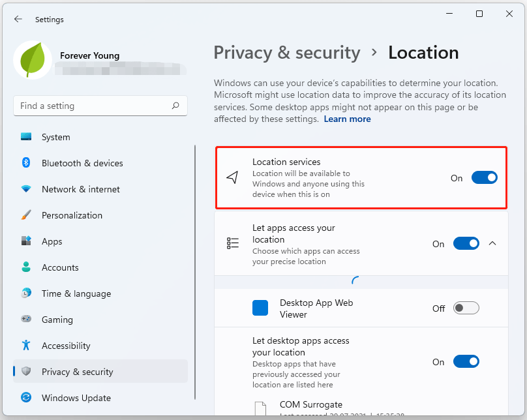Click the Personalization paintbrush icon
This screenshot has width=527, height=420.
point(26,215)
